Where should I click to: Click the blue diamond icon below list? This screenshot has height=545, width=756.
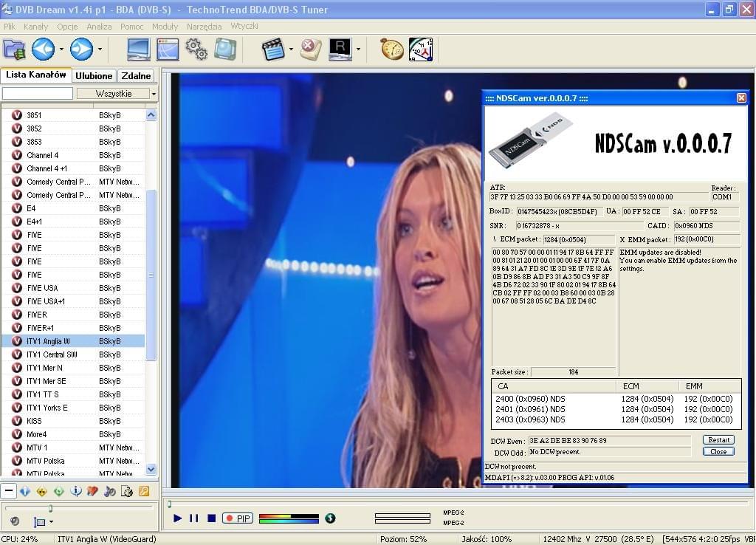coord(25,492)
